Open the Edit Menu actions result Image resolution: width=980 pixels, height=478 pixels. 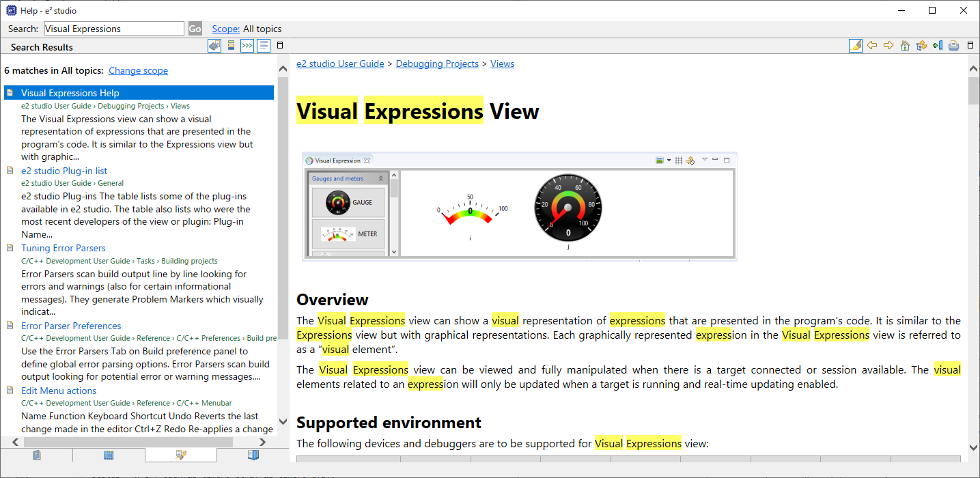[x=59, y=391]
